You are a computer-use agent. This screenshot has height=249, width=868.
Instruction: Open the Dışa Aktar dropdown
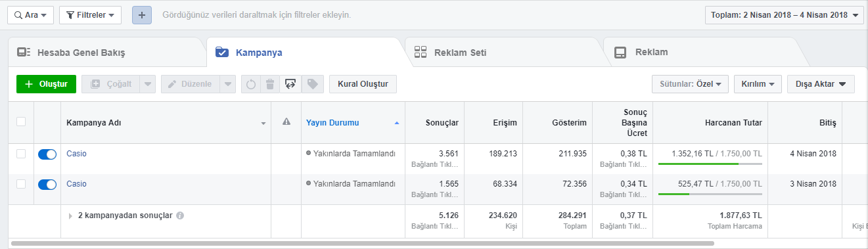pos(821,84)
